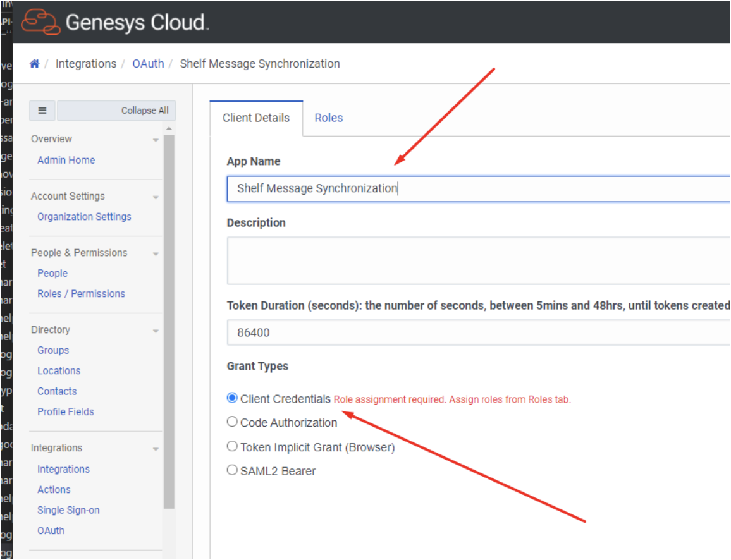Click the Description field label
The image size is (731, 560).
tap(256, 223)
